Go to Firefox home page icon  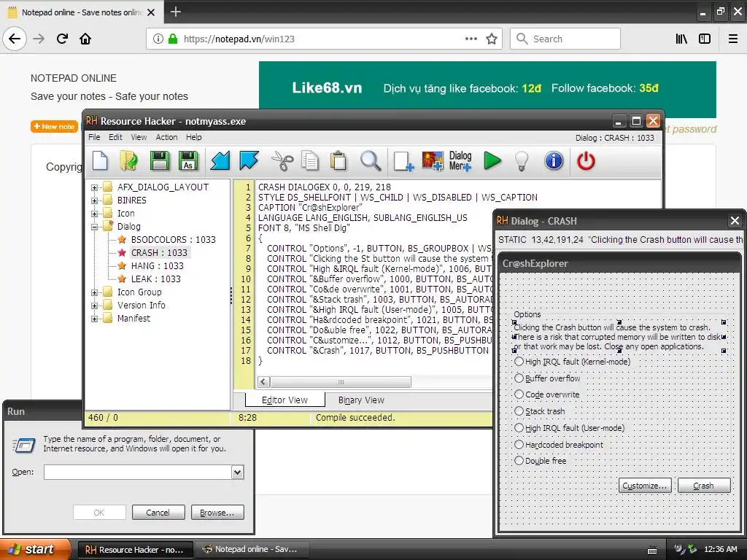[x=85, y=39]
